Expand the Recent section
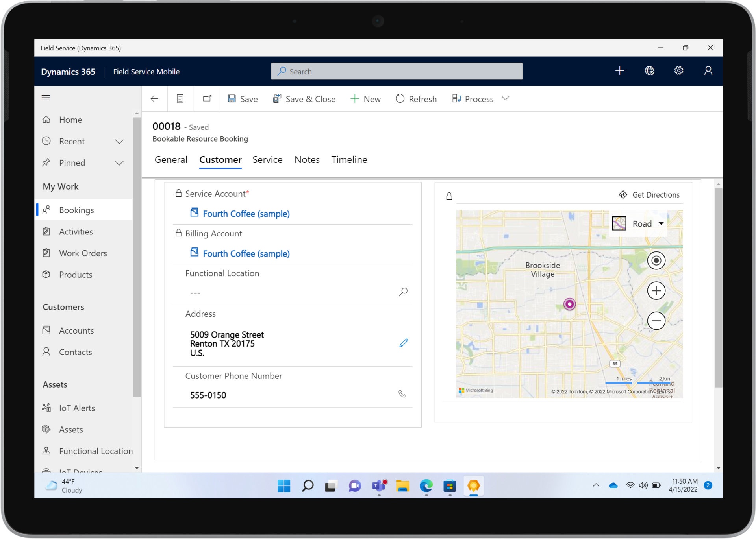The image size is (756, 539). (x=119, y=142)
